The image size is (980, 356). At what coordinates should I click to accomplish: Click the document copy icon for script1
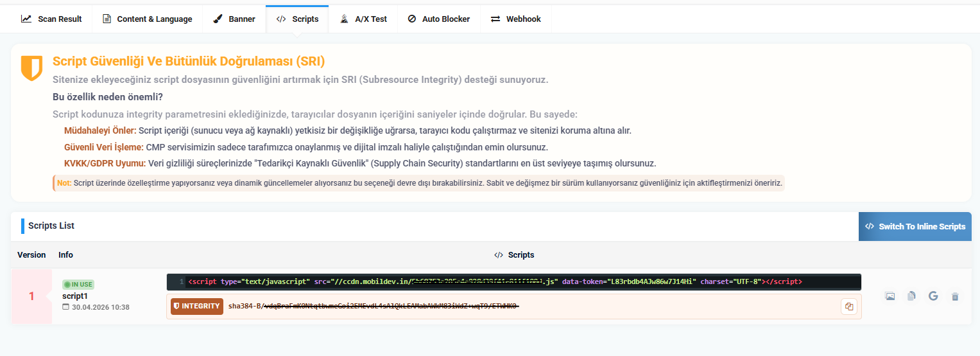pos(911,296)
